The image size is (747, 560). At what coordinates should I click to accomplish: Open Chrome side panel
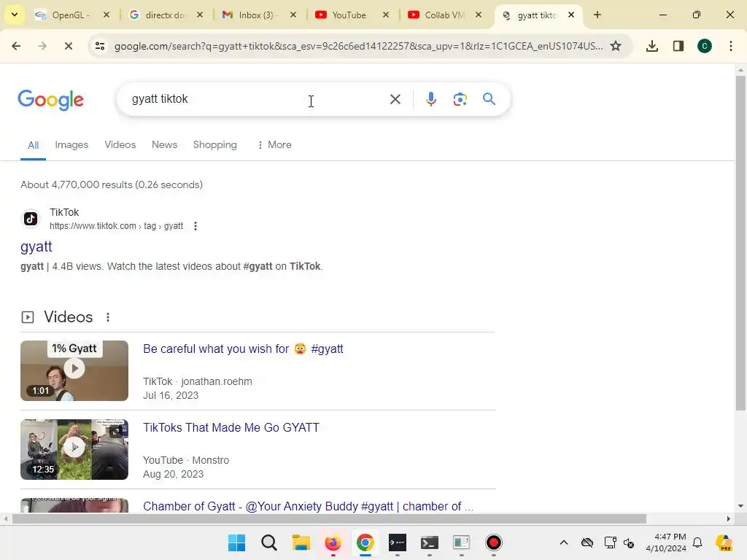678,46
